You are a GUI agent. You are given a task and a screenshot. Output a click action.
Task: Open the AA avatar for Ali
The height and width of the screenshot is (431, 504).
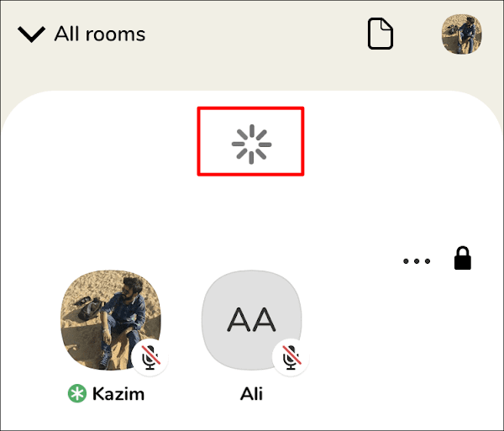coord(252,319)
